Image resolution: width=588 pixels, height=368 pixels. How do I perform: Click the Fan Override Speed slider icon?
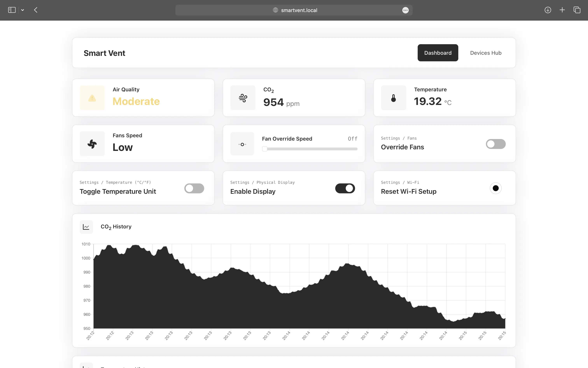point(242,144)
